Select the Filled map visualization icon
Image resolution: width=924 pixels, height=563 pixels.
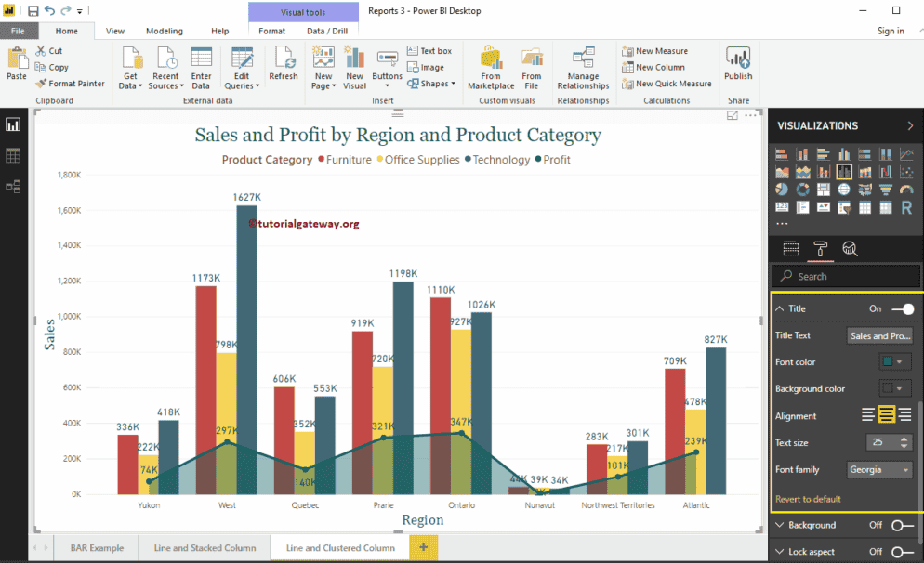(x=865, y=189)
